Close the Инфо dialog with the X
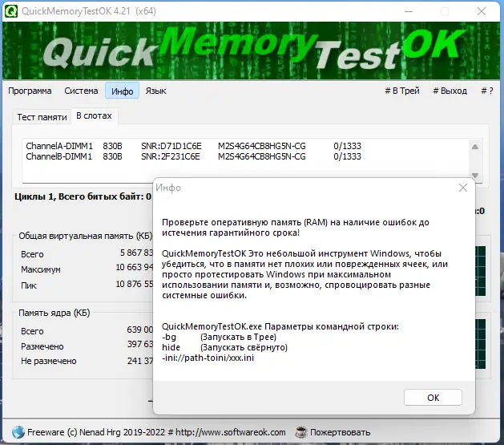This screenshot has width=504, height=445. click(x=463, y=188)
